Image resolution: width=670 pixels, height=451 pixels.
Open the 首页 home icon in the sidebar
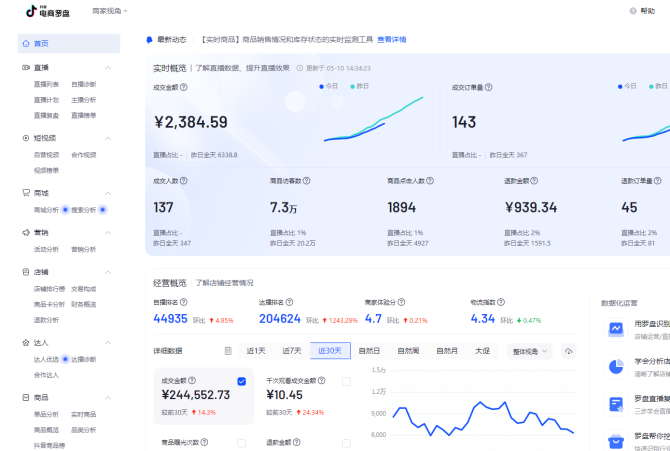26,44
